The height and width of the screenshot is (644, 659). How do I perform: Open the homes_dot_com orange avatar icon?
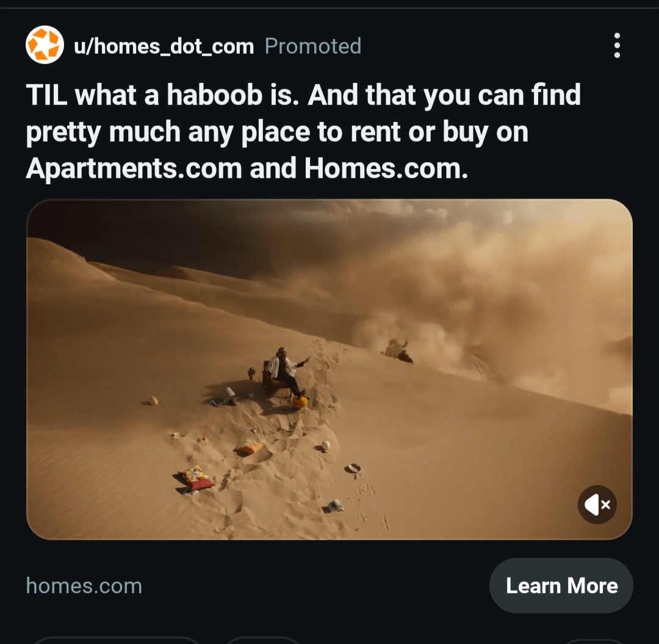tap(45, 45)
